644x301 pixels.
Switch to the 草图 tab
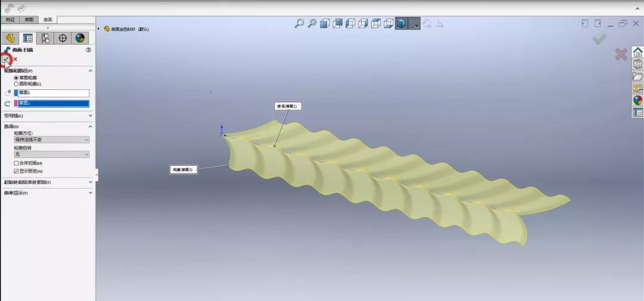(x=29, y=19)
